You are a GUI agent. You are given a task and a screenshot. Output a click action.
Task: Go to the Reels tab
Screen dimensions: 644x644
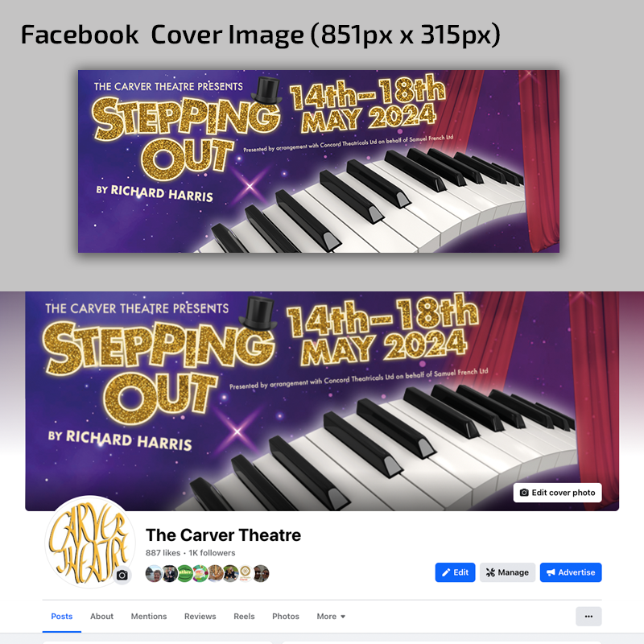click(x=244, y=616)
